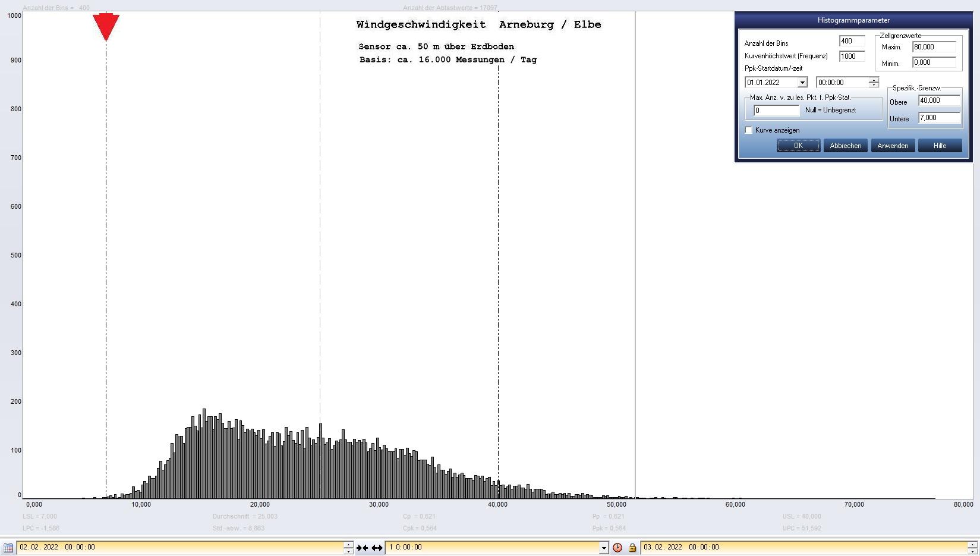Click the Minim. cell limit field
Screen dimensions: 980x556
click(x=934, y=62)
